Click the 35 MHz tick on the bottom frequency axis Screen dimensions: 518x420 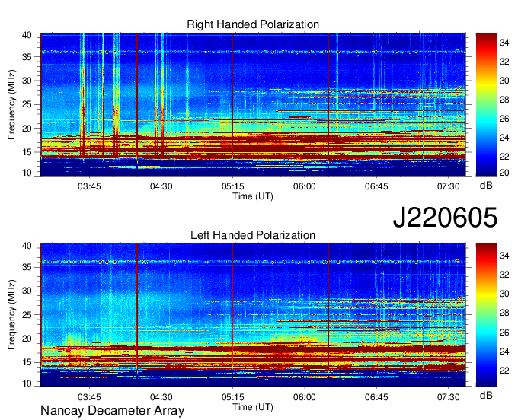click(27, 267)
